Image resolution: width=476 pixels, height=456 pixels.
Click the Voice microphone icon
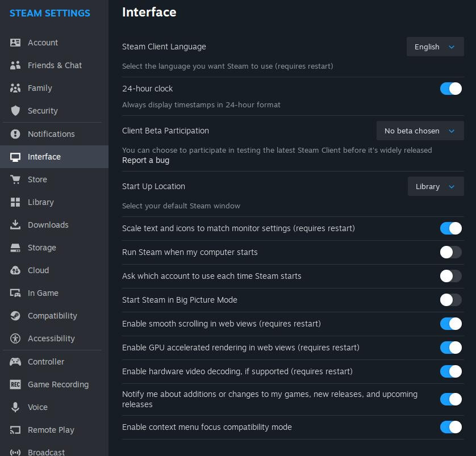tap(15, 407)
